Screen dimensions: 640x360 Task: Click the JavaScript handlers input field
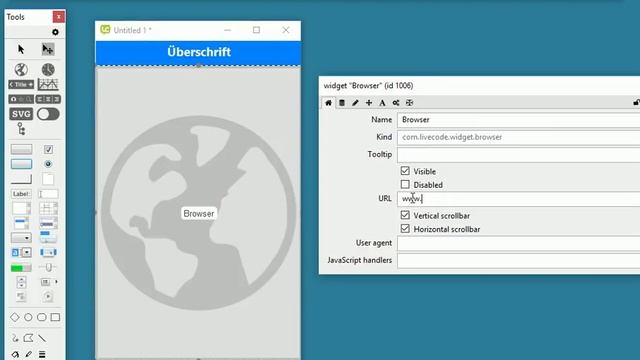[518, 260]
